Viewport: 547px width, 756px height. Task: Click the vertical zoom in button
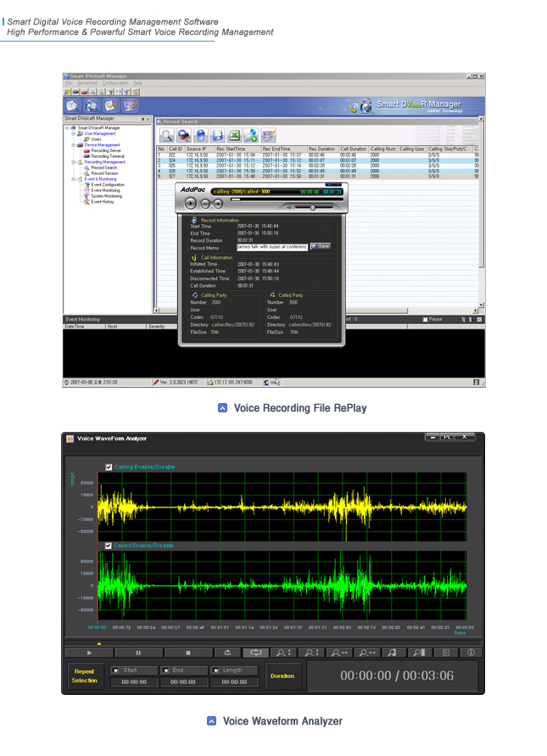[x=283, y=652]
